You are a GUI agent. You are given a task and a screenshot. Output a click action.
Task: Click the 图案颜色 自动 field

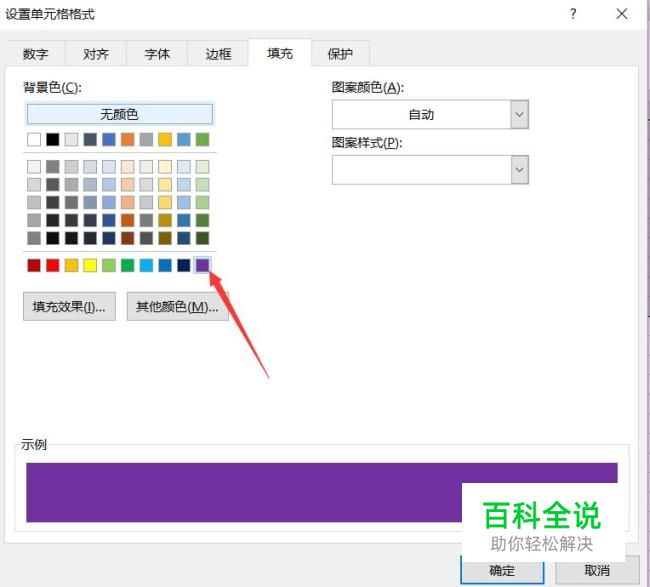(421, 114)
